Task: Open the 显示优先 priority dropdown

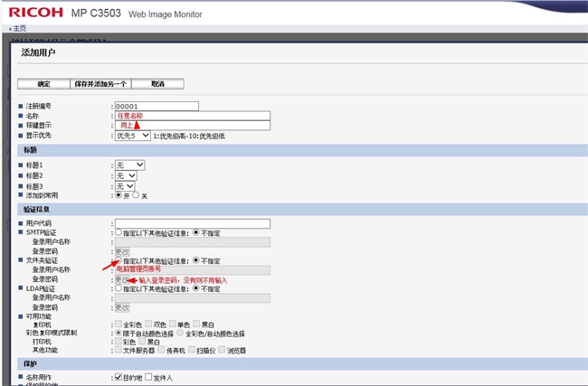Action: coord(131,136)
